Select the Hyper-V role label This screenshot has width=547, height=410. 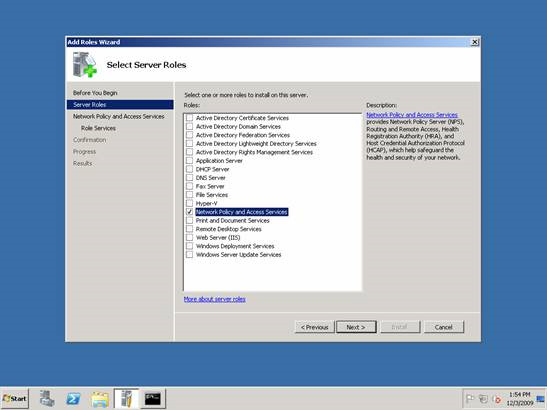click(207, 203)
